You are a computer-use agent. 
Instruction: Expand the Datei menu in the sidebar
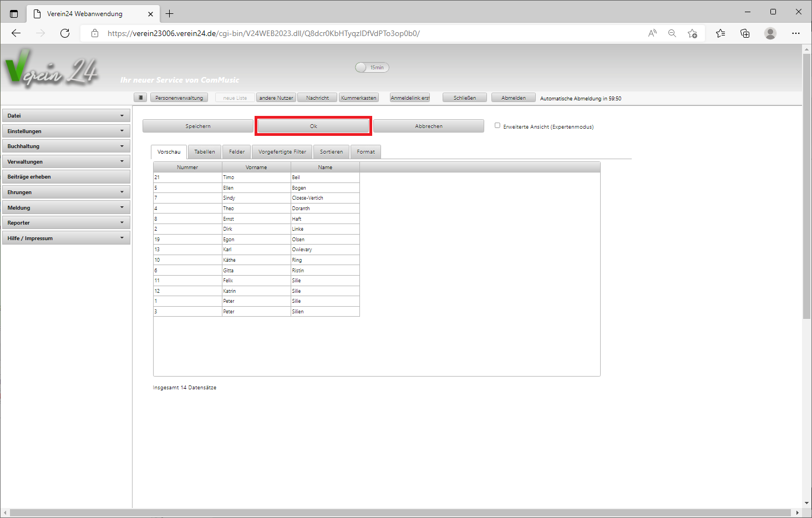[x=66, y=116]
